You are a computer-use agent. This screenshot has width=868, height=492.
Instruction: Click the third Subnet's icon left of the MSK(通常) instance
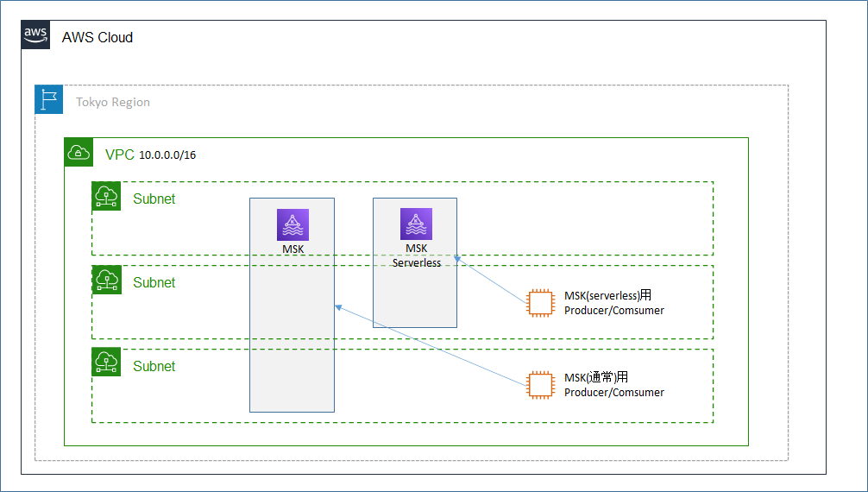click(106, 362)
